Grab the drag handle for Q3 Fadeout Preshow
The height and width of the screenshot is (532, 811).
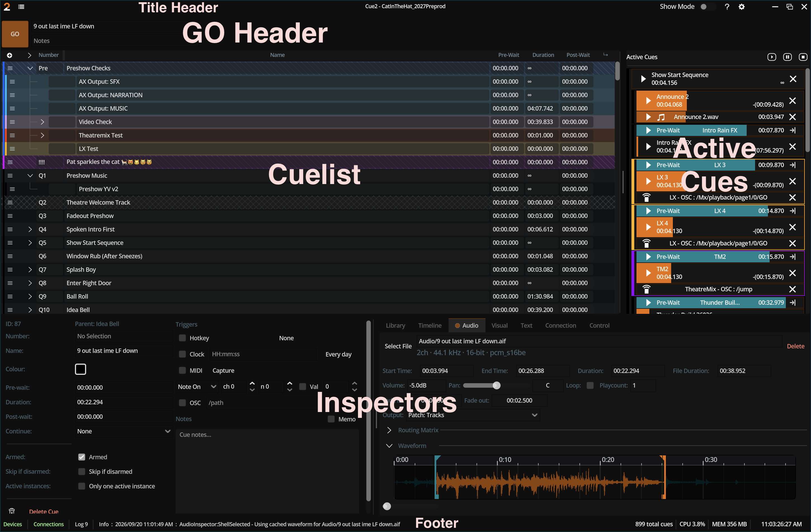point(10,216)
